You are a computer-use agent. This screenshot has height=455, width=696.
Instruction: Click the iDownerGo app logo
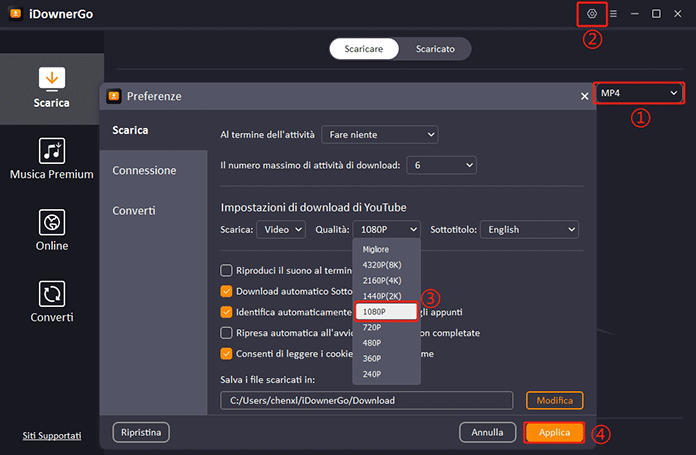16,14
